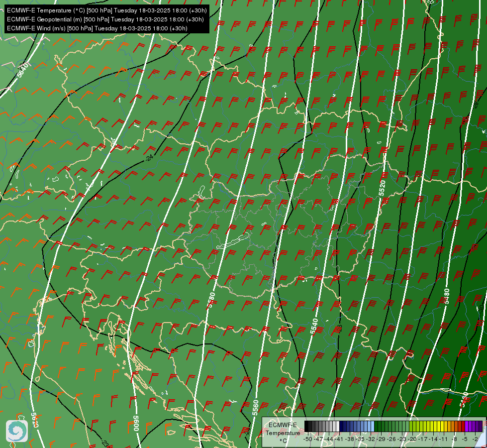
Task: Select the ECMWF-E Geopotential (m) header line
Action: pyautogui.click(x=105, y=19)
